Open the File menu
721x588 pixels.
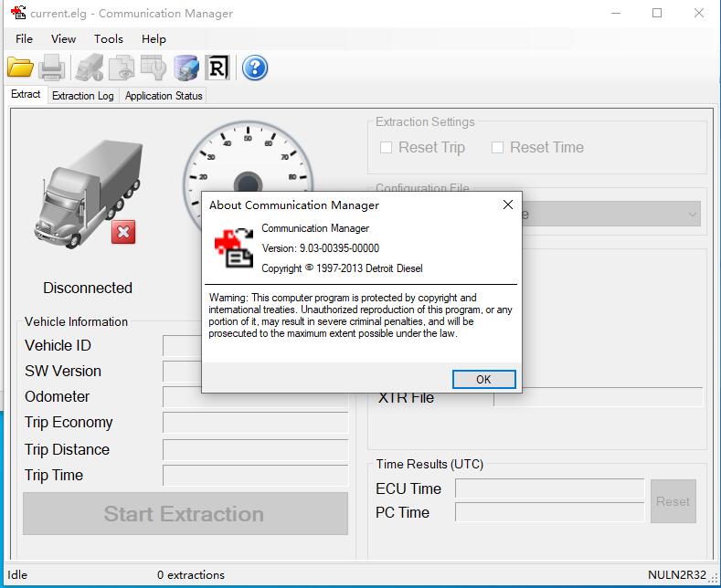pos(24,39)
